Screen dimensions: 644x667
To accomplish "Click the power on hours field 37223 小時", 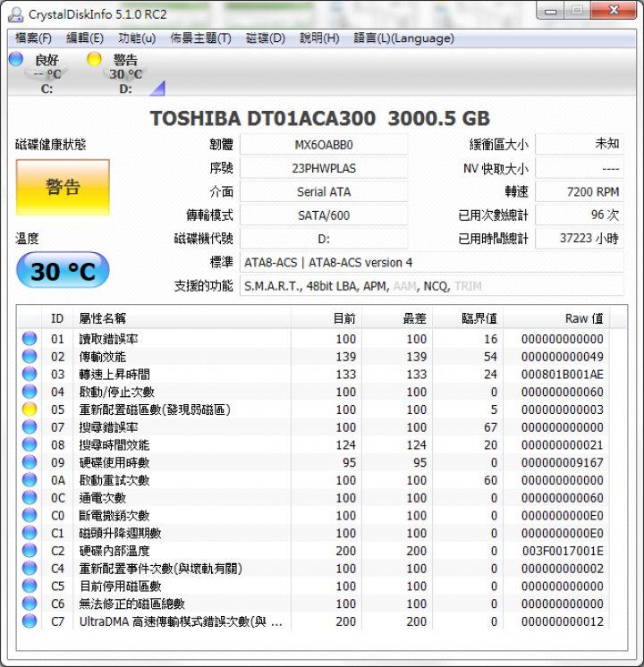I will (580, 238).
